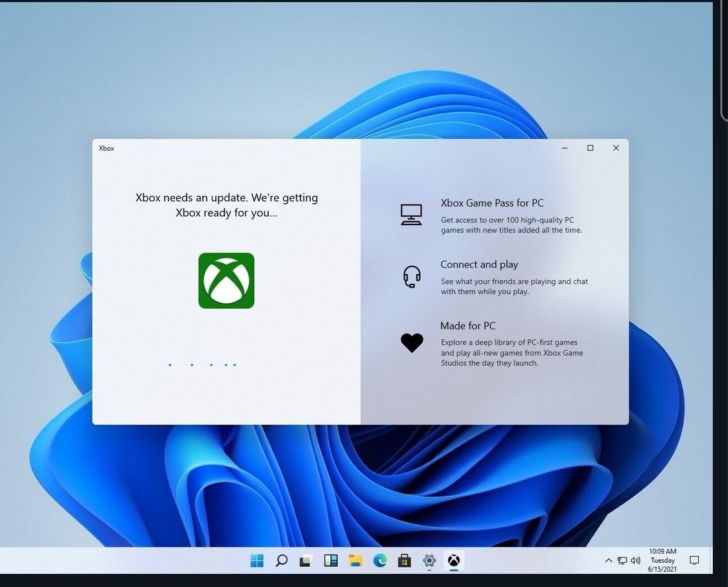Image resolution: width=728 pixels, height=587 pixels.
Task: Close the Xbox window
Action: (x=615, y=148)
